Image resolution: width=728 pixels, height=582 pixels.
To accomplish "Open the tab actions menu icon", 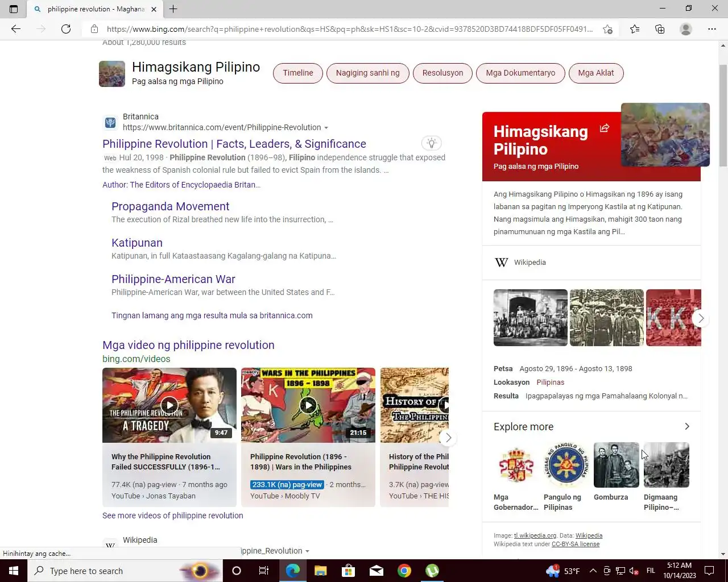I will coord(14,9).
